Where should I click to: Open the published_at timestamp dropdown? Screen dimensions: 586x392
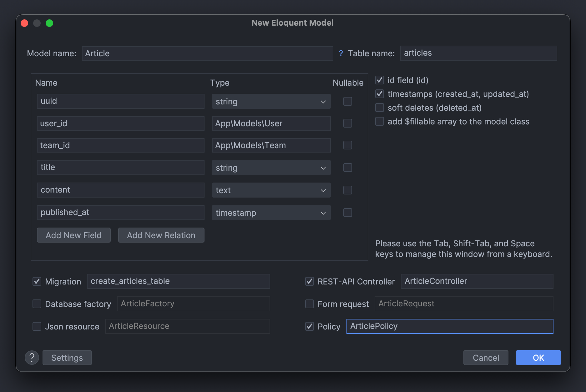(323, 213)
